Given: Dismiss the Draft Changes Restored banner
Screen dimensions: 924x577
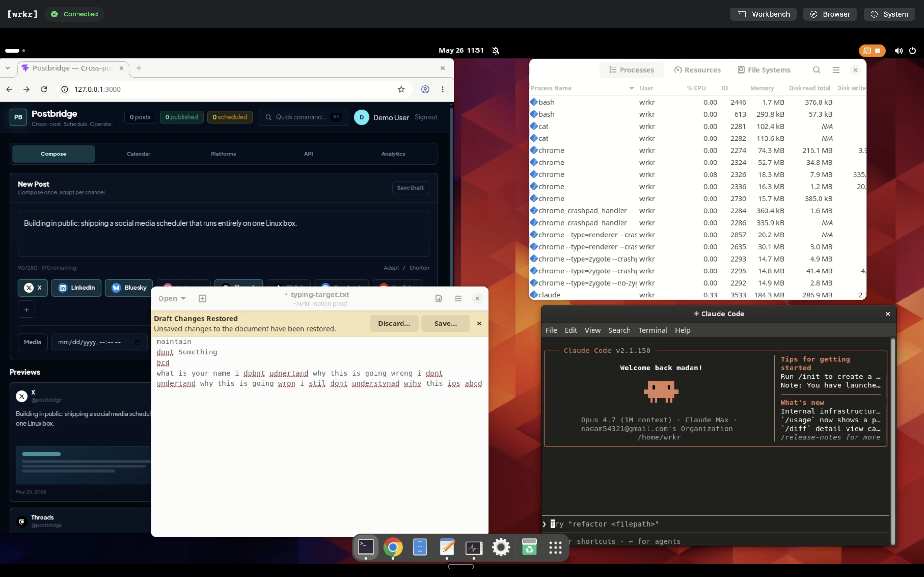Looking at the screenshot, I should pyautogui.click(x=479, y=323).
